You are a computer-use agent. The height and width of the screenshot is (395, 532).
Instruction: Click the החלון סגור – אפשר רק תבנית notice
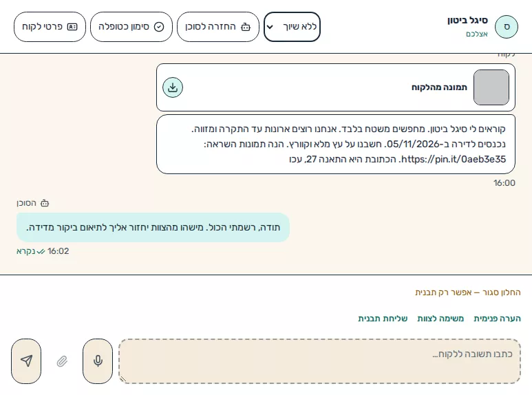tap(468, 292)
